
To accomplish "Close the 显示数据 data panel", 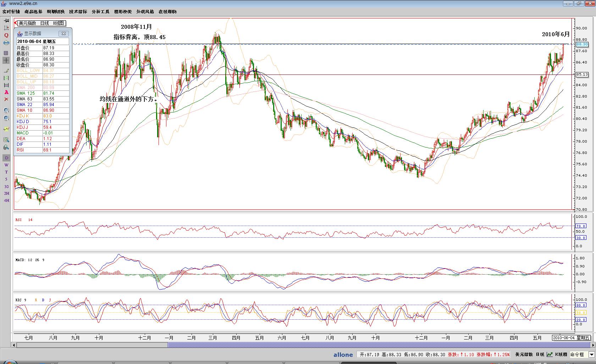I will [x=64, y=33].
